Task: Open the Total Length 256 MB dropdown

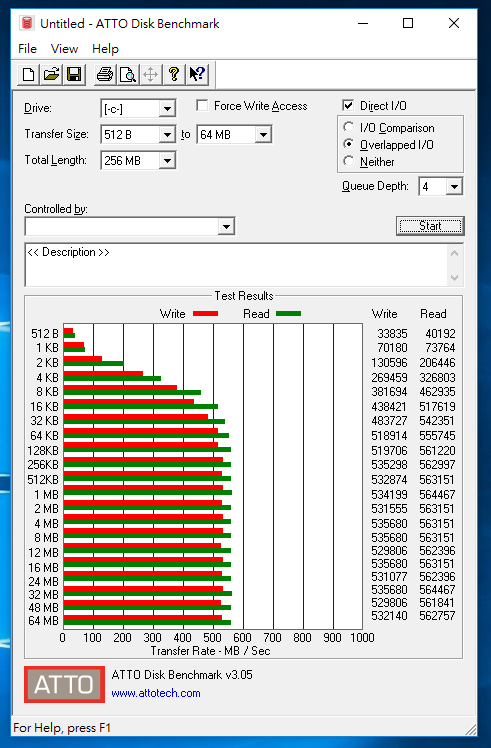Action: pyautogui.click(x=167, y=161)
